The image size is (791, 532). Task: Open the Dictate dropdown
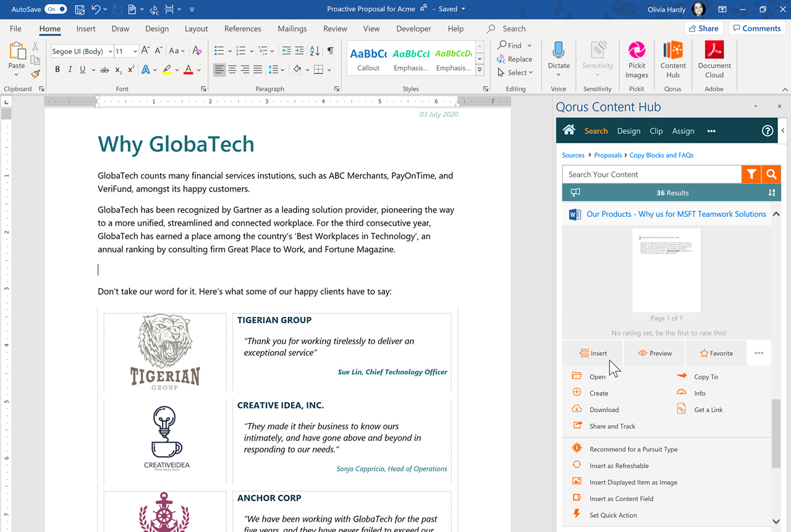tap(559, 74)
